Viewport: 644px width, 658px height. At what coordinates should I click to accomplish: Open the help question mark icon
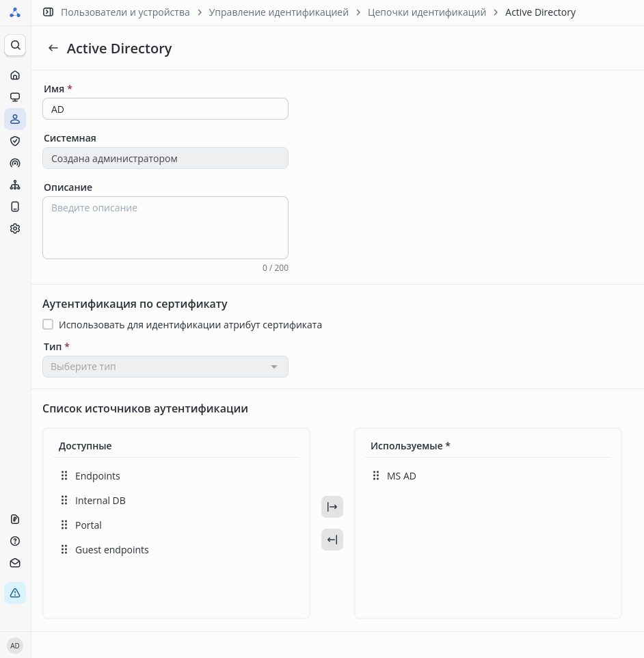pos(15,541)
